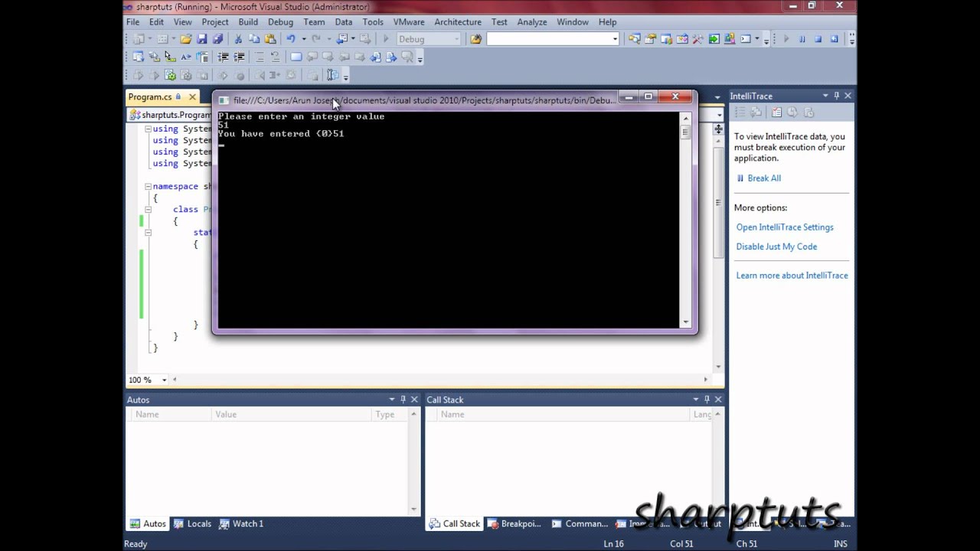The width and height of the screenshot is (980, 551).
Task: Click the Save floppy disk icon
Action: tap(202, 39)
